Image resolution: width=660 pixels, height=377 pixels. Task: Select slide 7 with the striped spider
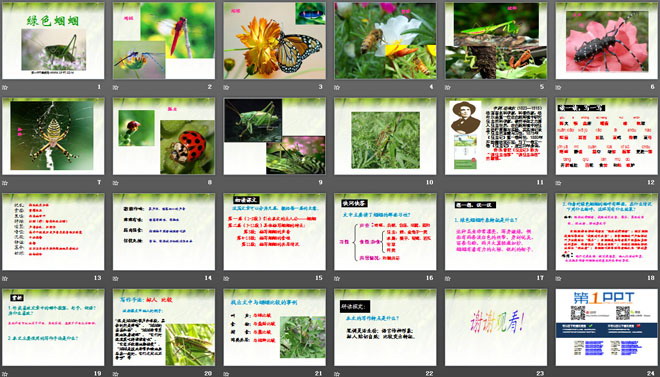coord(53,136)
